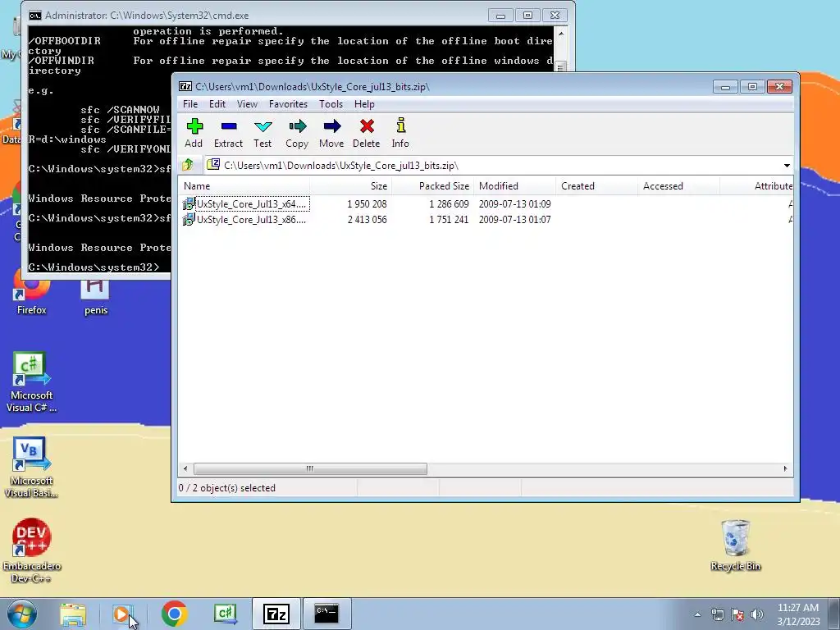Open Microsoft Visual Basic desktop shortcut

pyautogui.click(x=32, y=468)
